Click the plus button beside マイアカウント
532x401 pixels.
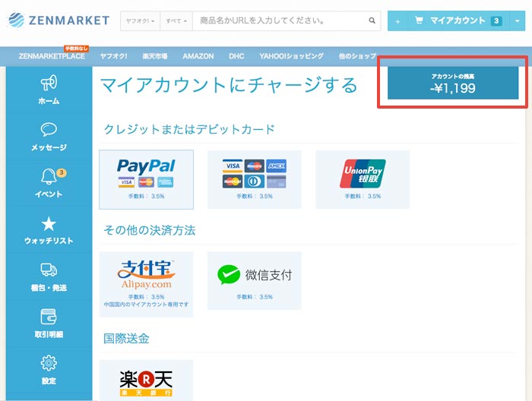click(x=397, y=21)
